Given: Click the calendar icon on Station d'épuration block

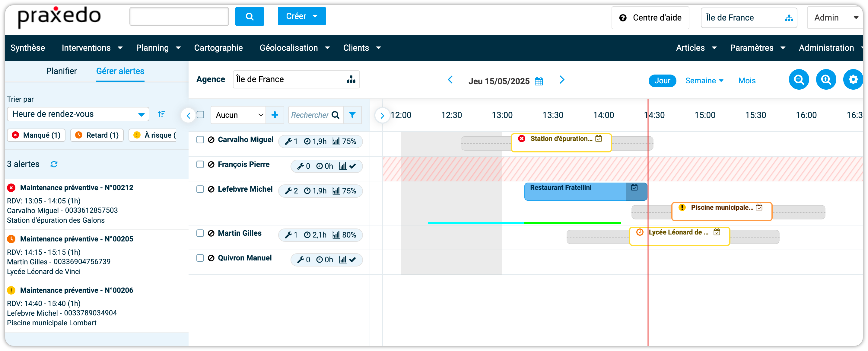Looking at the screenshot, I should [x=599, y=139].
